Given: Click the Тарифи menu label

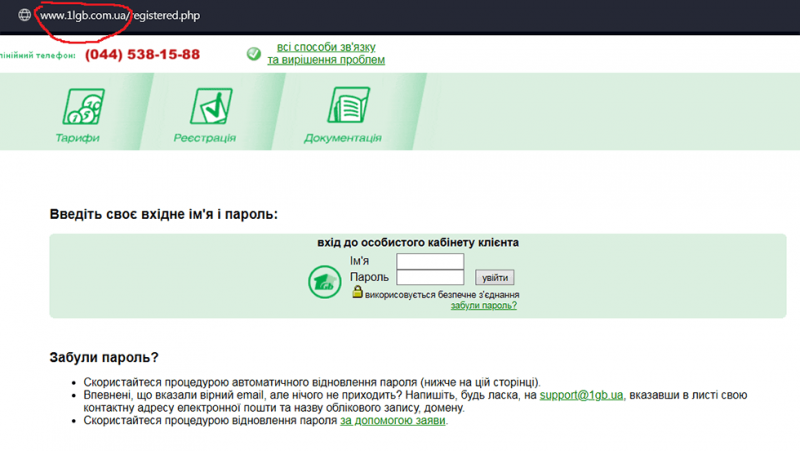Looking at the screenshot, I should (78, 138).
